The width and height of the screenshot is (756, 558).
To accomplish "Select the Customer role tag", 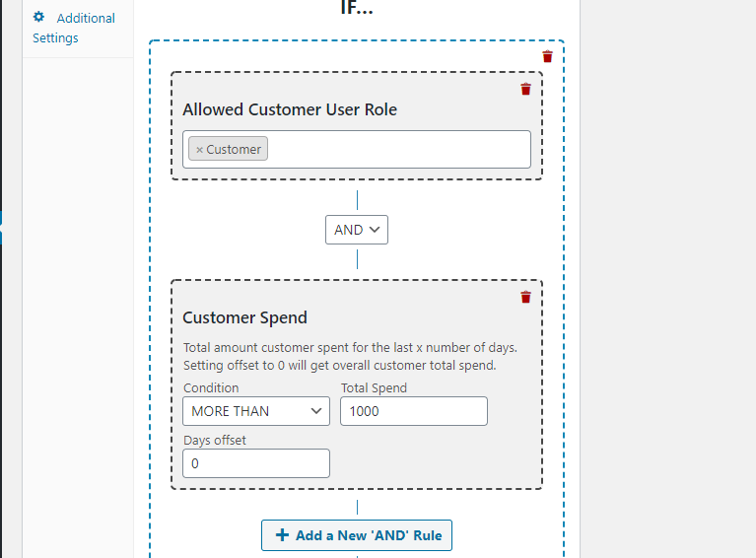I will pos(235,150).
